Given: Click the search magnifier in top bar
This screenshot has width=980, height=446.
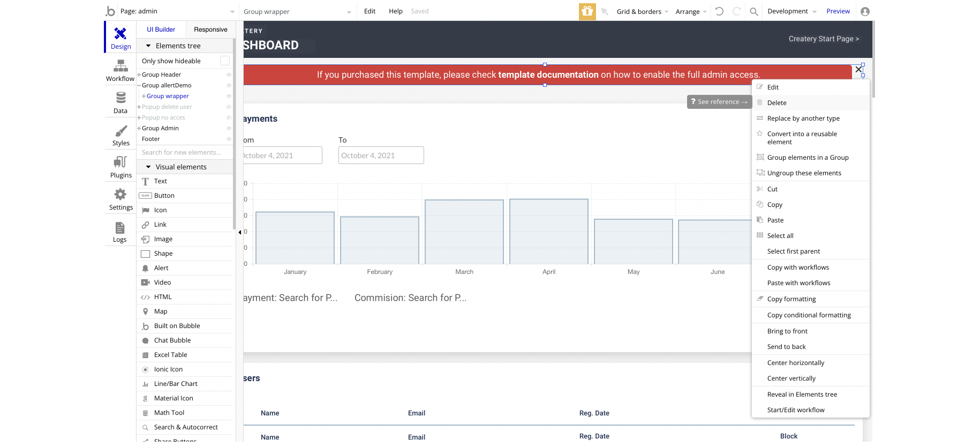Looking at the screenshot, I should coord(753,11).
